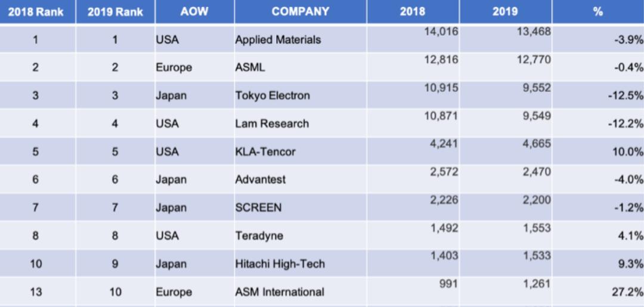
Task: Click the Tokyo Electron cell
Action: [273, 96]
